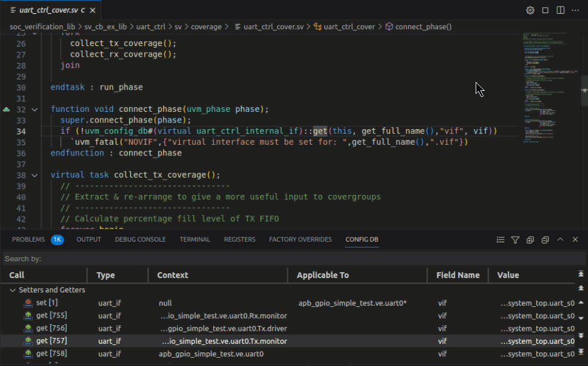Switch to the TERMINAL tab
The width and height of the screenshot is (588, 366).
point(195,239)
